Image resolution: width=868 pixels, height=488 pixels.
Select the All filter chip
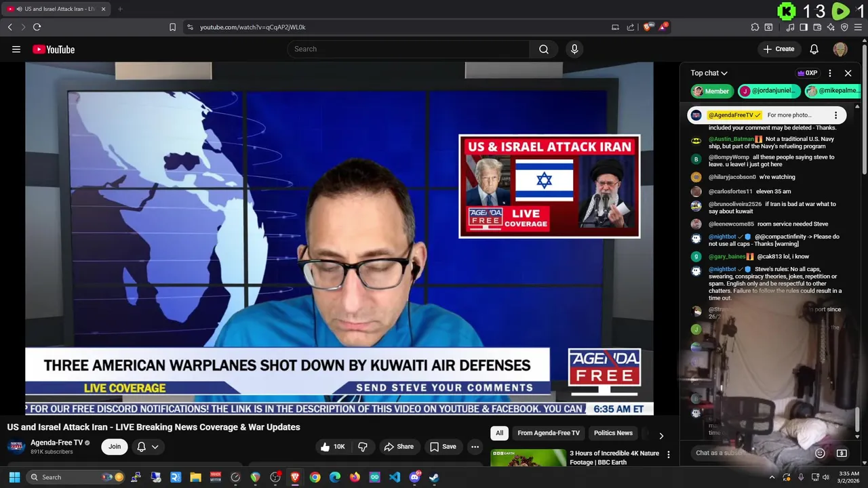[499, 433]
